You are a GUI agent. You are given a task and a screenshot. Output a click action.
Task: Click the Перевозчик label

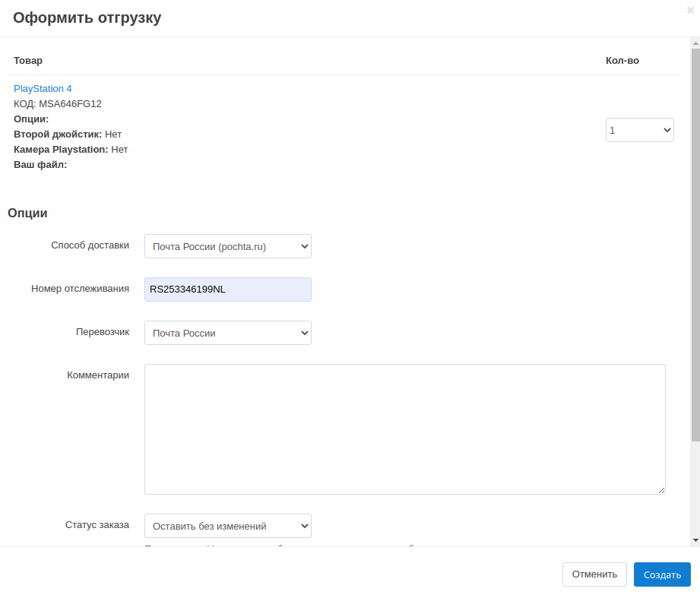pos(103,332)
